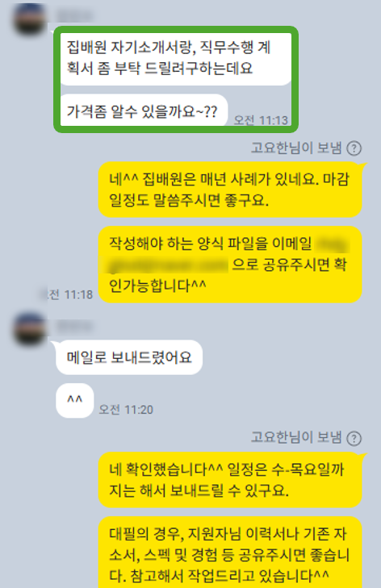The width and height of the screenshot is (381, 588).
Task: Click help icon above 네 확인했습니다 message
Action: (354, 438)
